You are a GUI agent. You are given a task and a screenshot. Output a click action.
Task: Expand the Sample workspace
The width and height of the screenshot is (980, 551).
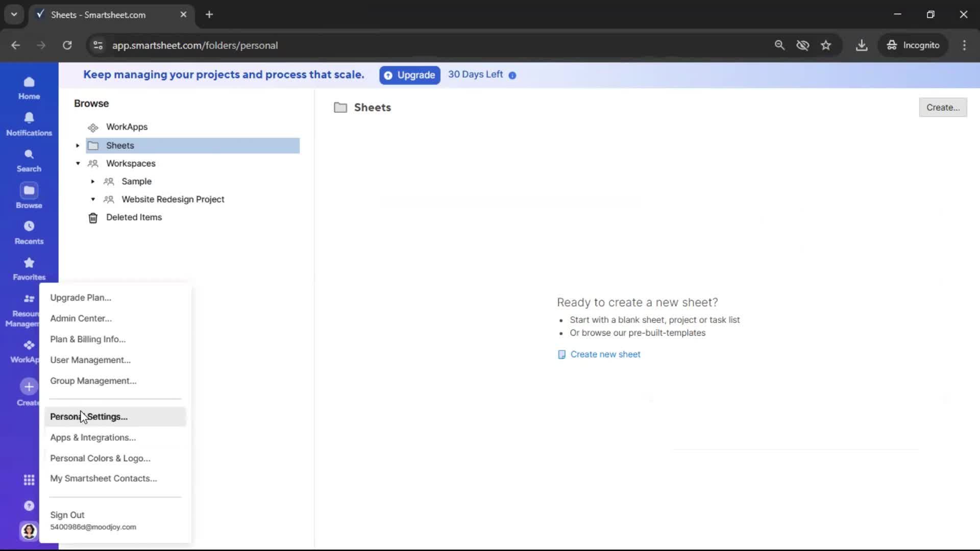(x=92, y=181)
